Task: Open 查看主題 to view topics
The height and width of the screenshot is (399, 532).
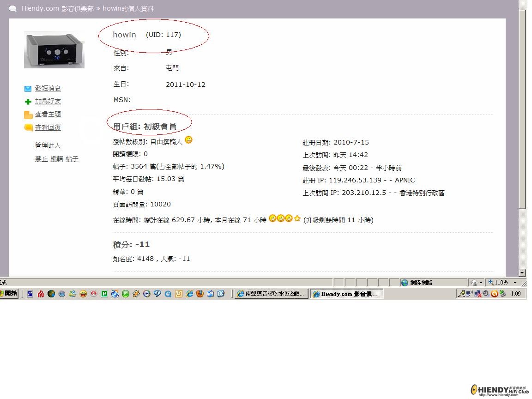Action: point(48,115)
